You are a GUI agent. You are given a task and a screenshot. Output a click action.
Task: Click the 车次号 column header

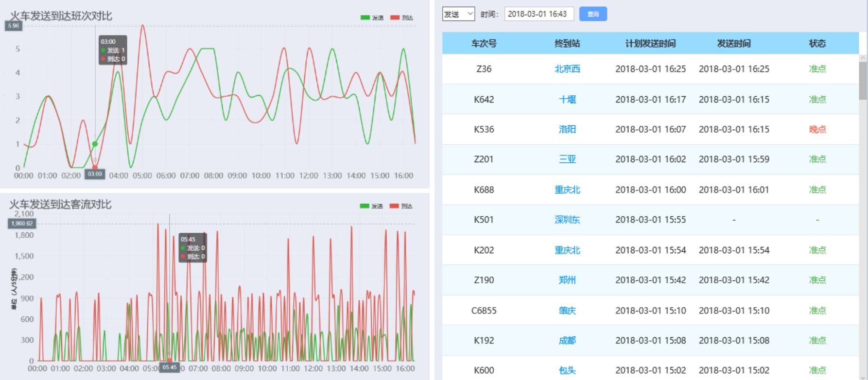[484, 44]
